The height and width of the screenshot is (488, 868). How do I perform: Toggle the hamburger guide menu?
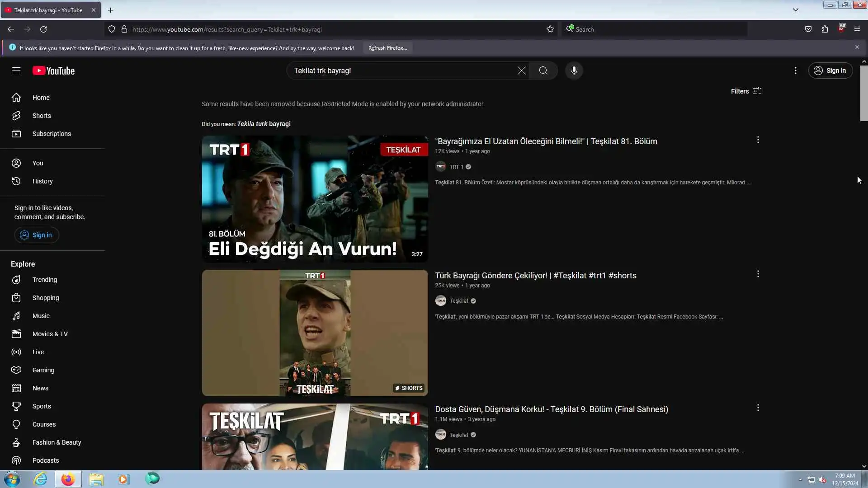coord(16,70)
